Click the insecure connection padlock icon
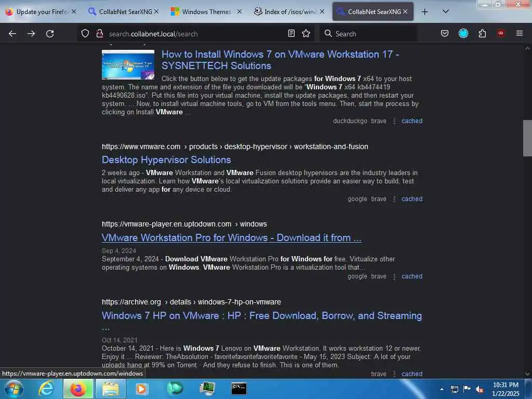 click(x=99, y=34)
